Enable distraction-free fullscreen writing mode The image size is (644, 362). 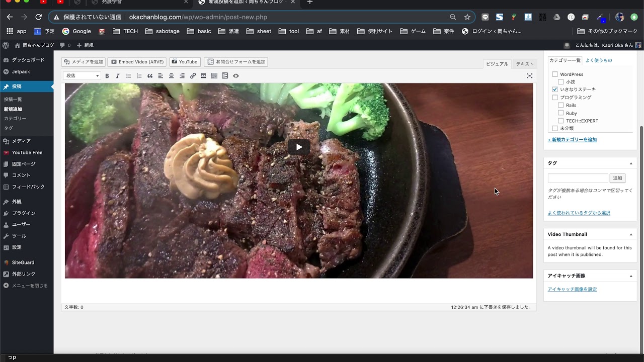click(x=529, y=76)
